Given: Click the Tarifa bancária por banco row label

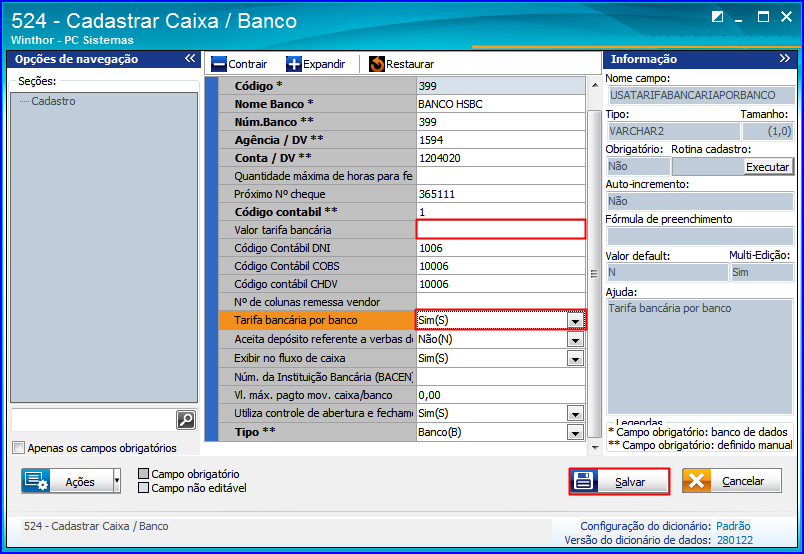Looking at the screenshot, I should 296,320.
